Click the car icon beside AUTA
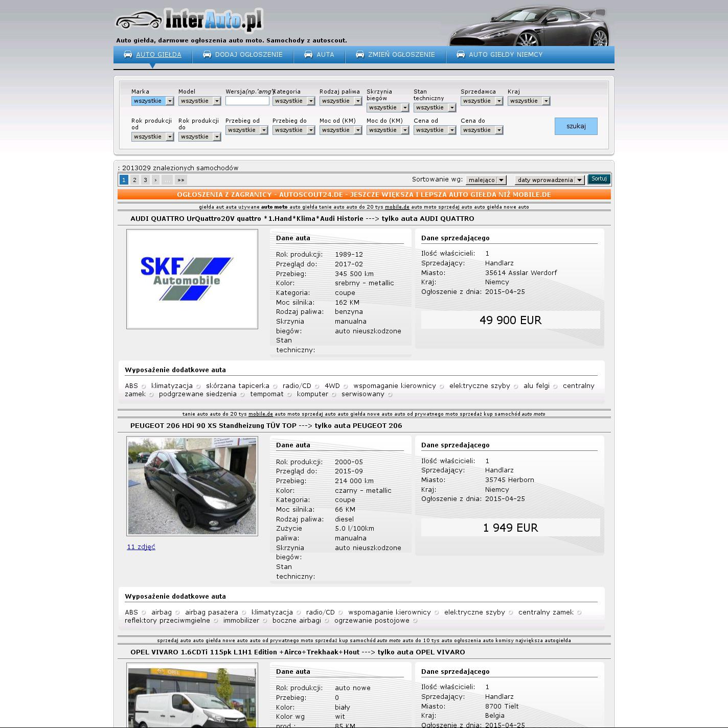 [x=308, y=54]
